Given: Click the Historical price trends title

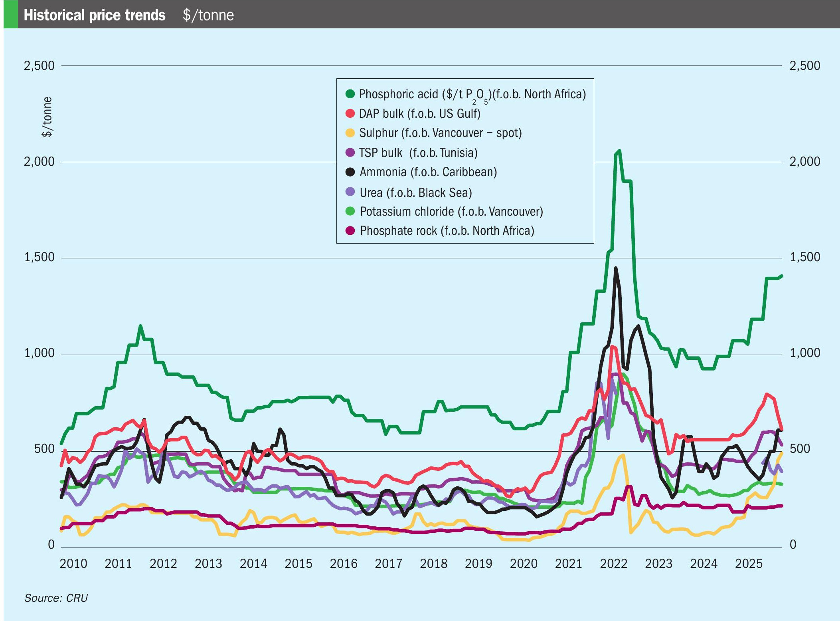Looking at the screenshot, I should click(x=95, y=15).
